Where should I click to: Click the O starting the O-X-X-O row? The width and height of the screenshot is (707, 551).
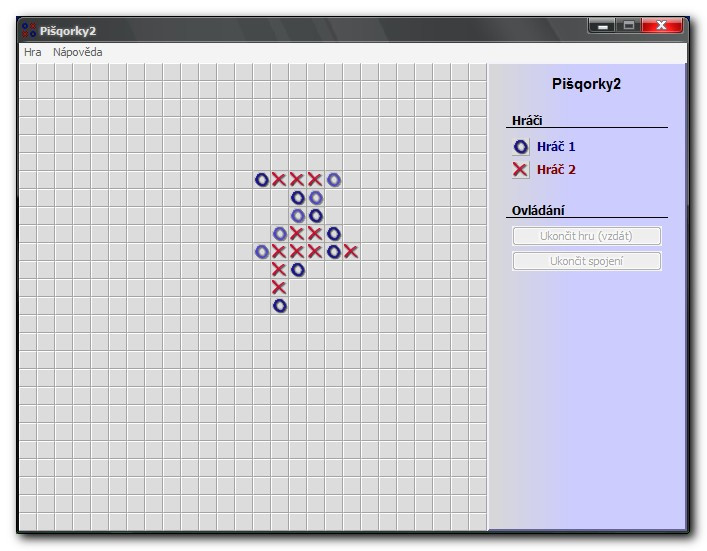[x=280, y=234]
